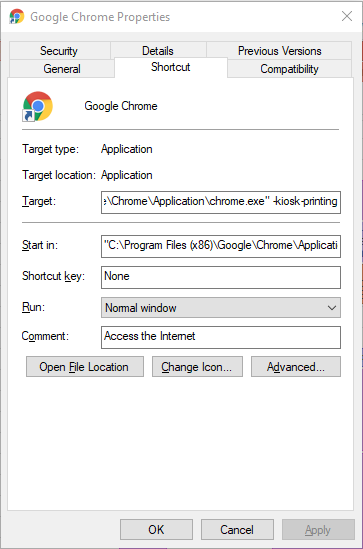The image size is (363, 549).
Task: Select the Shortcut tab
Action: pos(171,67)
